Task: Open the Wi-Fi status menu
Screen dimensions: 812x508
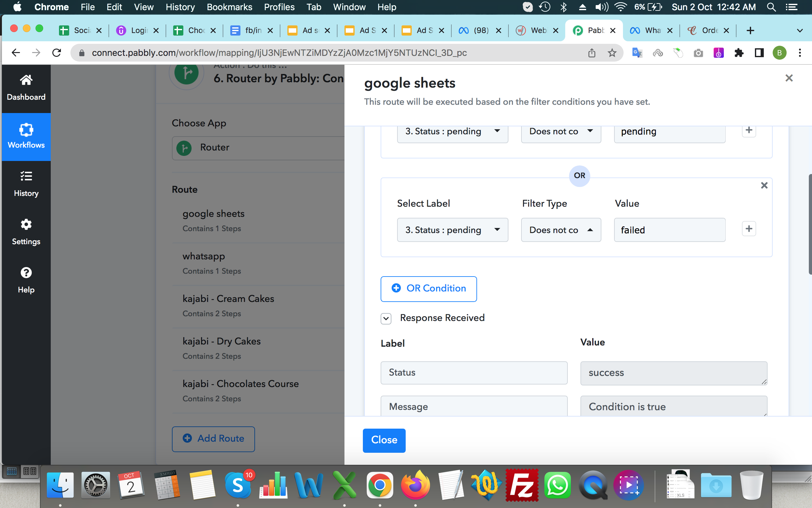Action: click(621, 7)
